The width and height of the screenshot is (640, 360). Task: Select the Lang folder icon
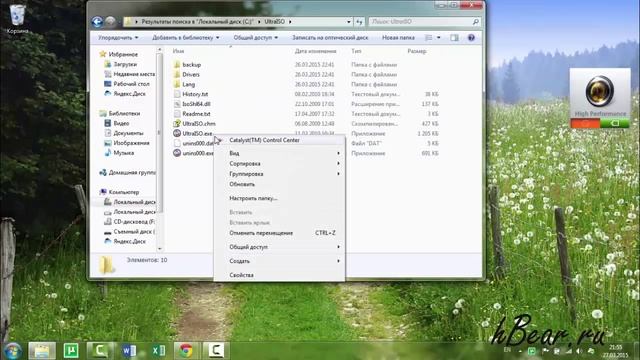[x=177, y=84]
